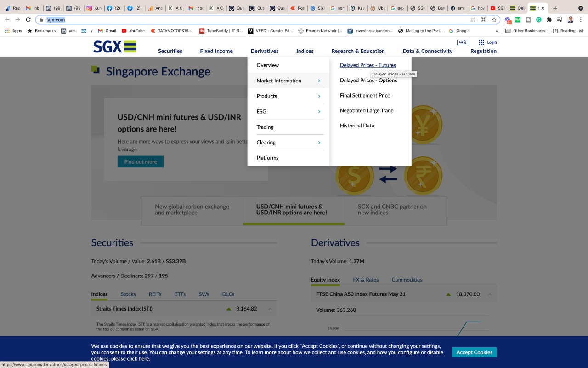Open a new browser tab with plus icon
Viewport: 588px width, 368px height.
[555, 8]
